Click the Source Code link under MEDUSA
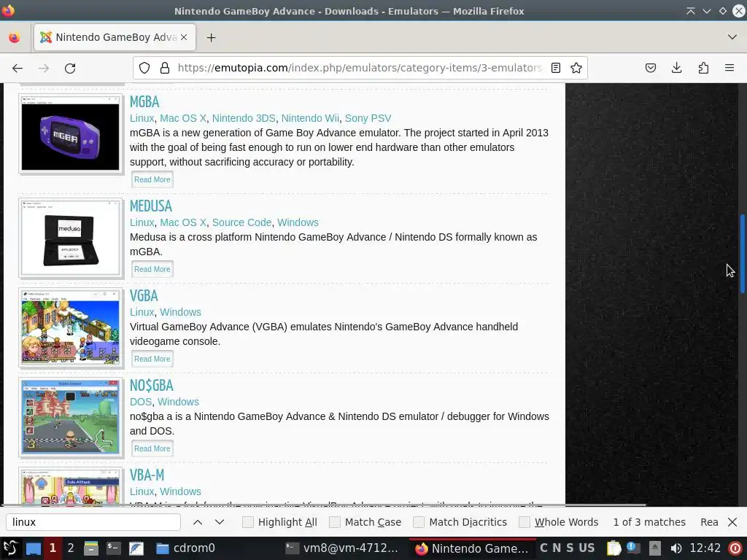Image resolution: width=747 pixels, height=560 pixels. 241,222
